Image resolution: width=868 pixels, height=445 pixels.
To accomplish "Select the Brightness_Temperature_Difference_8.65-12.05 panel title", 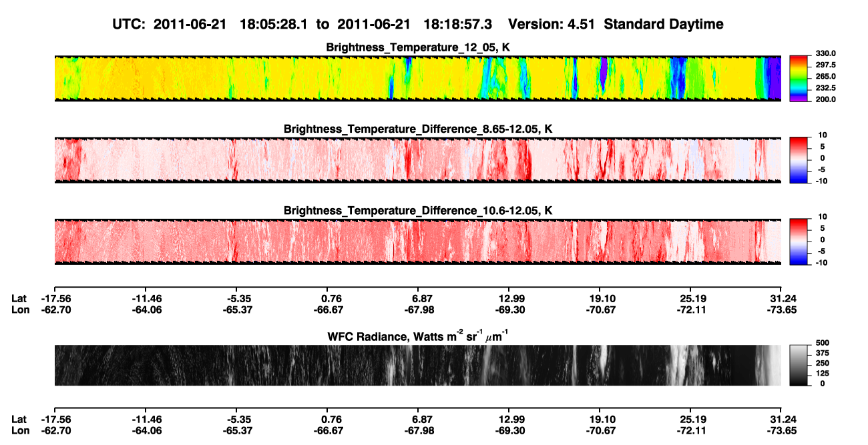I will click(418, 128).
